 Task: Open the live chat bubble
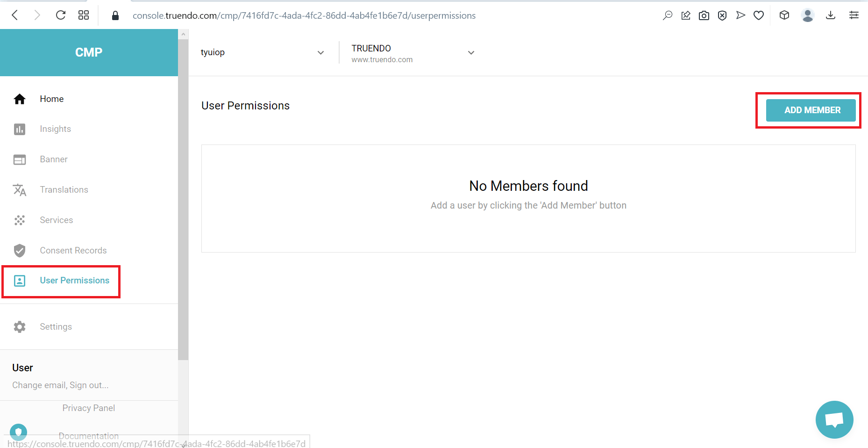click(x=834, y=419)
